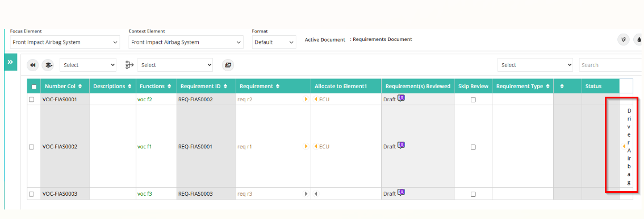Click the rewind back icon button
The image size is (644, 219).
(x=33, y=65)
